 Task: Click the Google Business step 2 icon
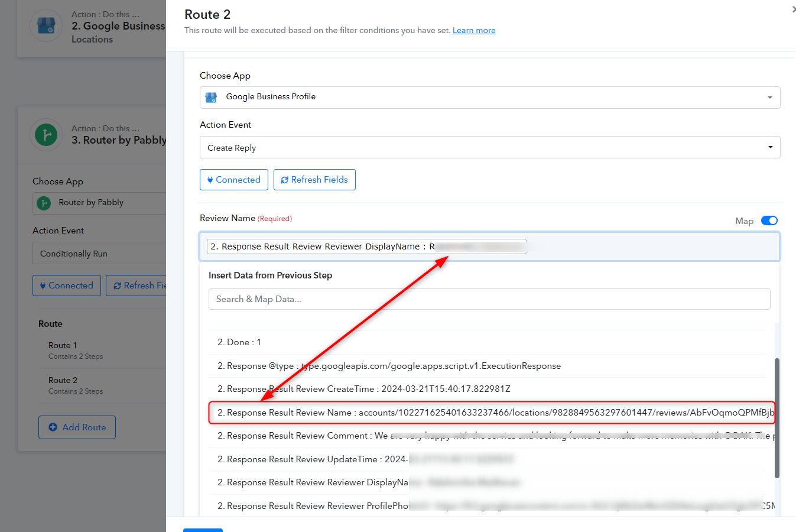point(46,25)
